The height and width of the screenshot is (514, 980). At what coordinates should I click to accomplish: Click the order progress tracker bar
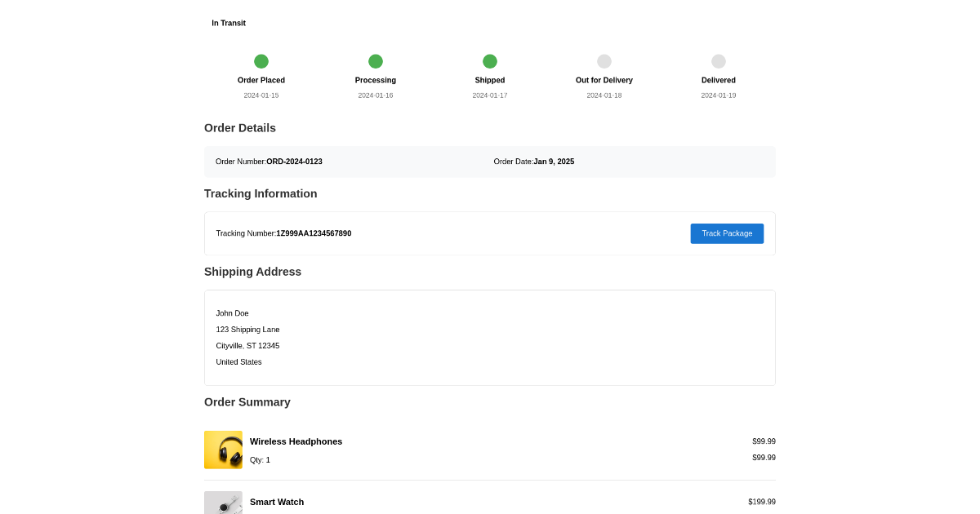tap(490, 73)
